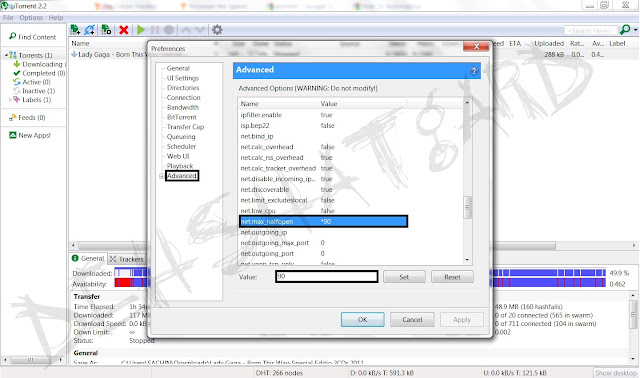The image size is (640, 378).
Task: Switch to the General info tab
Action: click(88, 258)
